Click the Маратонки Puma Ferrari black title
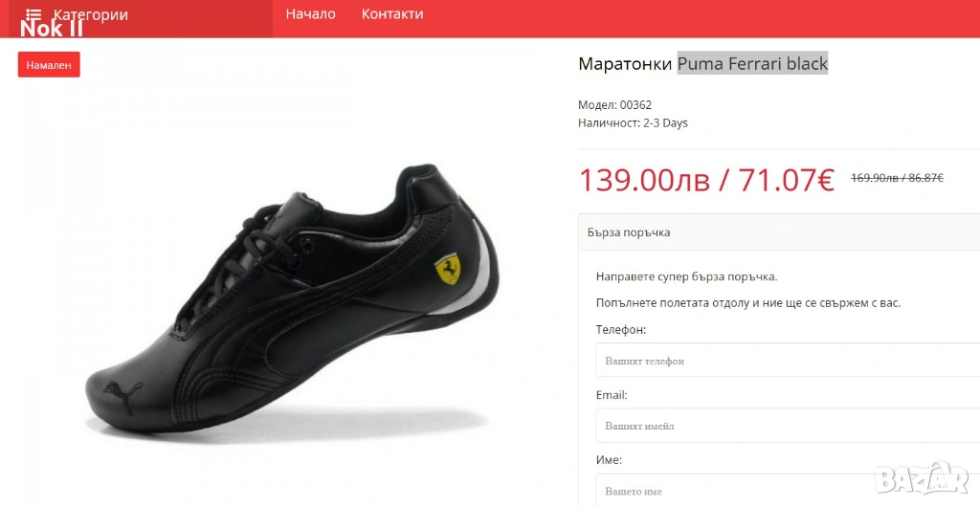The height and width of the screenshot is (506, 980). (x=703, y=63)
